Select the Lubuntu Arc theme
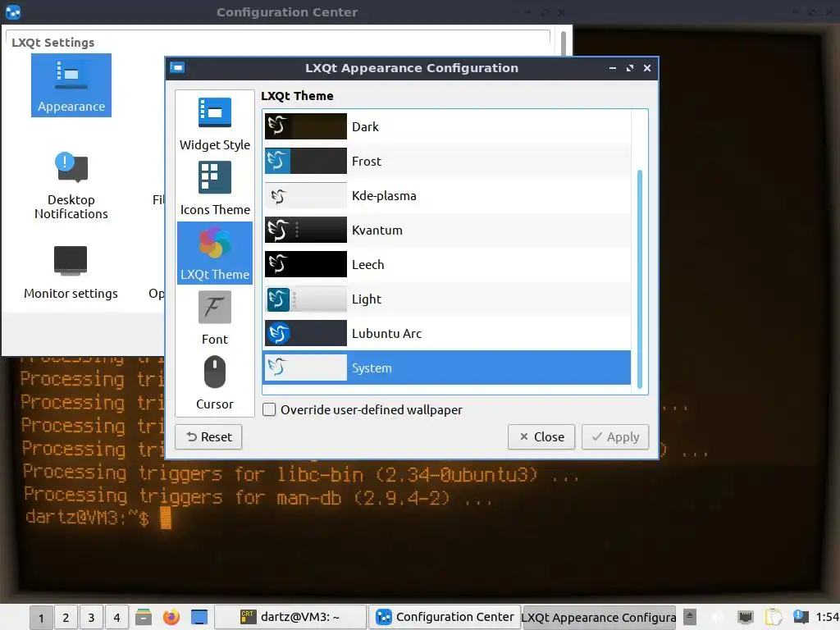 point(447,333)
